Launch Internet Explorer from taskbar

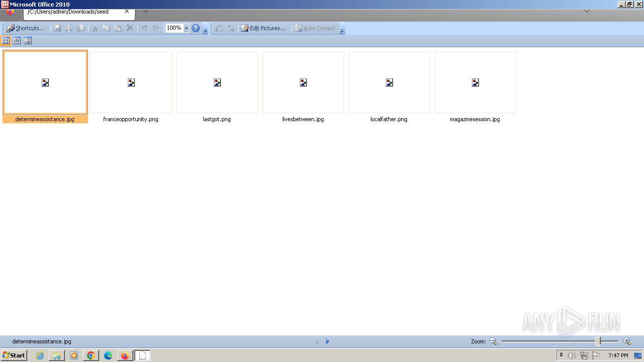tap(40, 355)
